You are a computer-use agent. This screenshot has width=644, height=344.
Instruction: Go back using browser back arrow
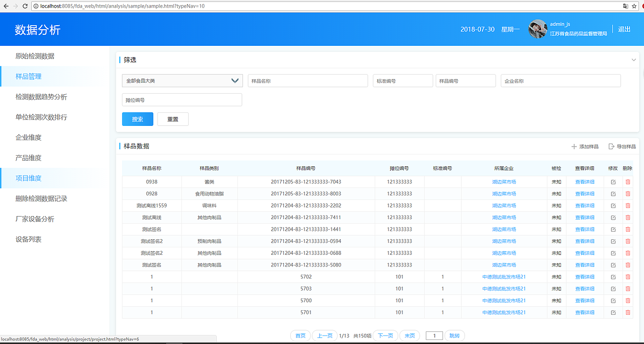[x=5, y=6]
